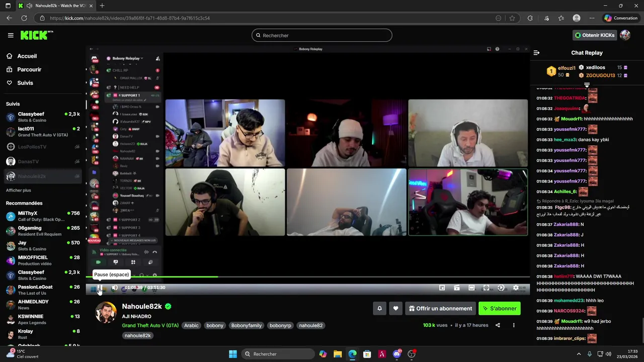
Task: Pause the video with the pause button
Action: (100, 288)
